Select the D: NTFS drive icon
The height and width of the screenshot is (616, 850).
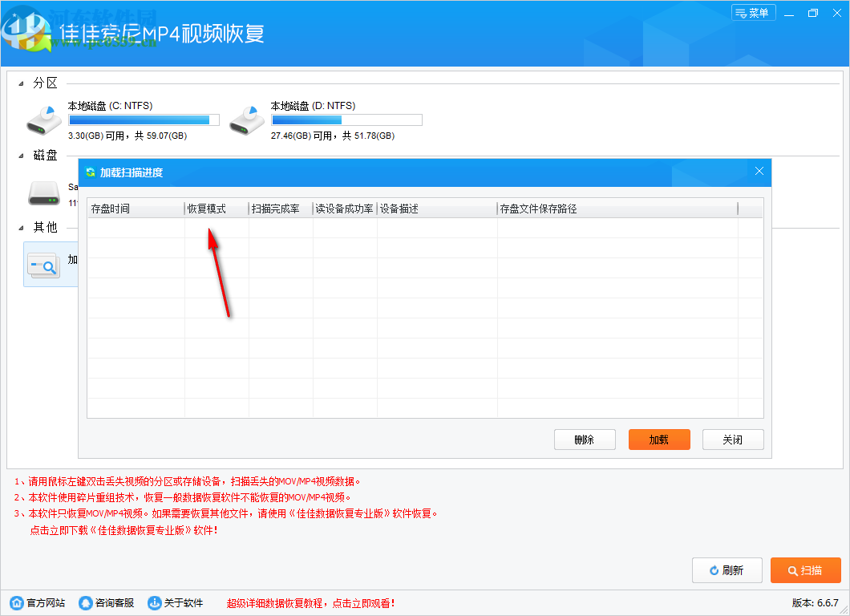247,120
